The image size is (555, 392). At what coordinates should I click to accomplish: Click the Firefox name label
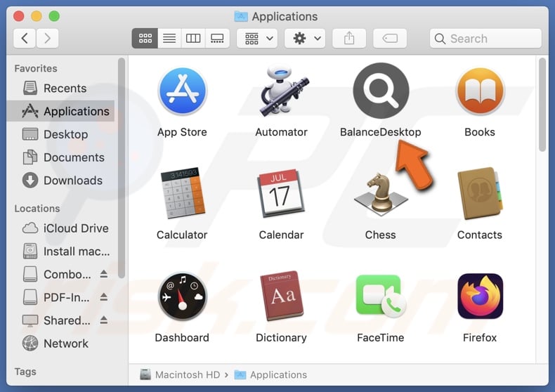point(480,337)
